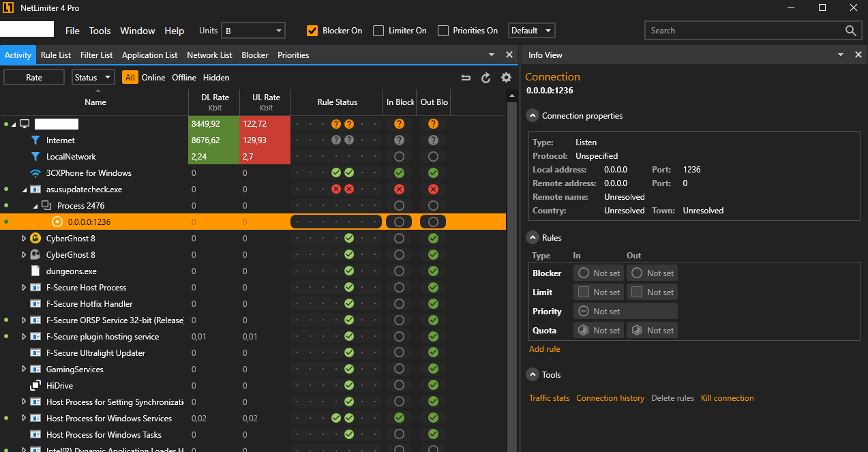Open the Tools menu
The image size is (868, 452).
(x=100, y=31)
